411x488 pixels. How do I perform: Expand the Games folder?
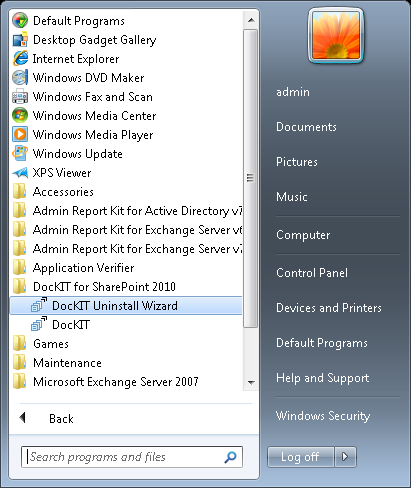pos(126,344)
